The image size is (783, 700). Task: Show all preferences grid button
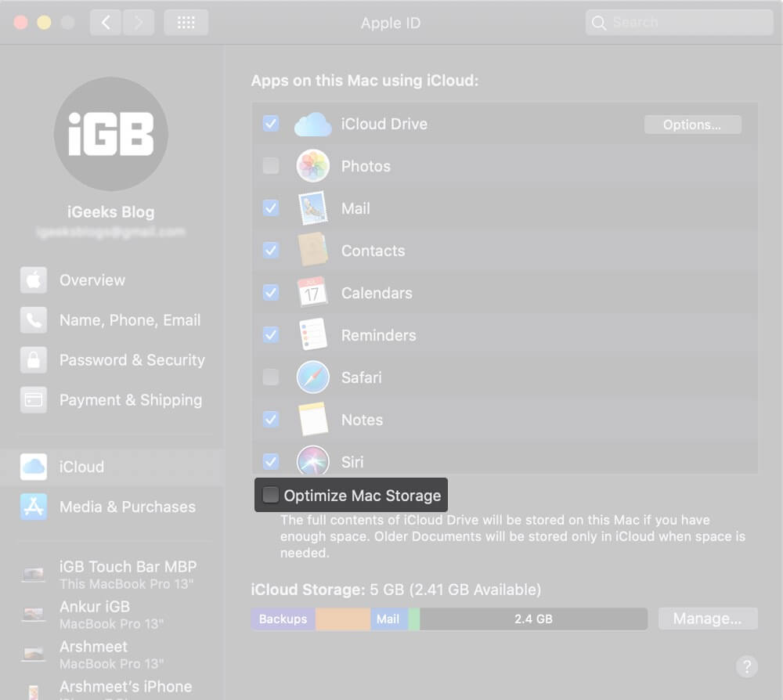click(186, 23)
